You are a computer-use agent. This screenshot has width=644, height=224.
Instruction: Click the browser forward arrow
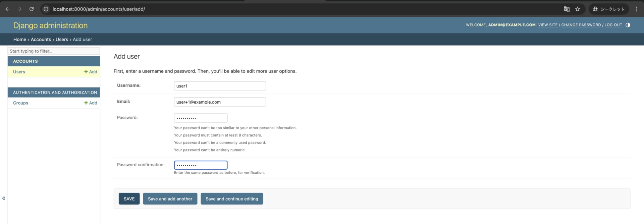click(19, 9)
